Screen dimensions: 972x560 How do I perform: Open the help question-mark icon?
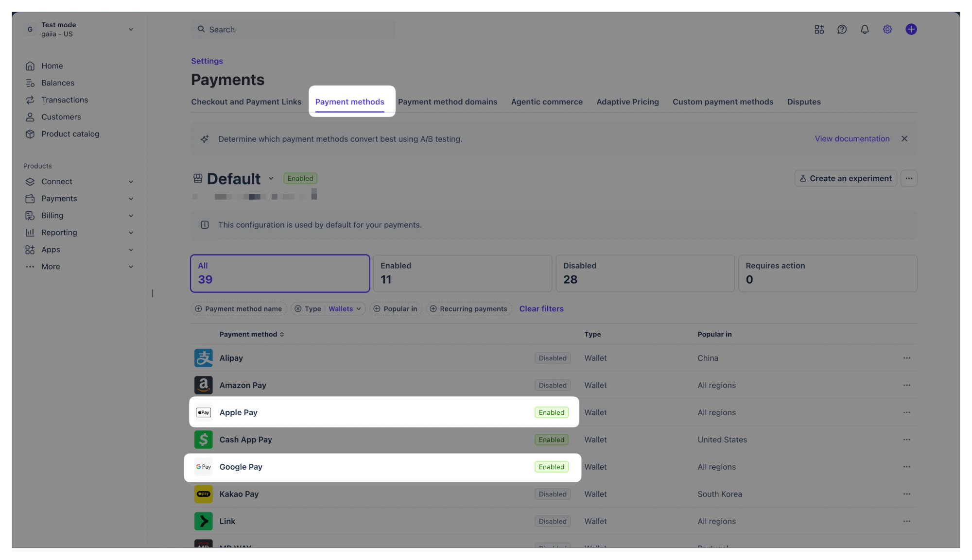pyautogui.click(x=842, y=30)
